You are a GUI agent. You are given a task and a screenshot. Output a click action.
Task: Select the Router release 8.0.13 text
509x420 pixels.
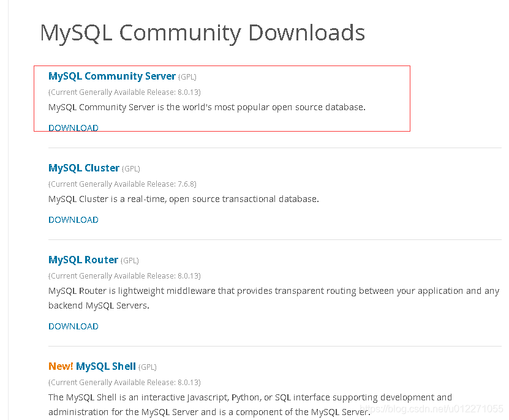click(x=125, y=276)
